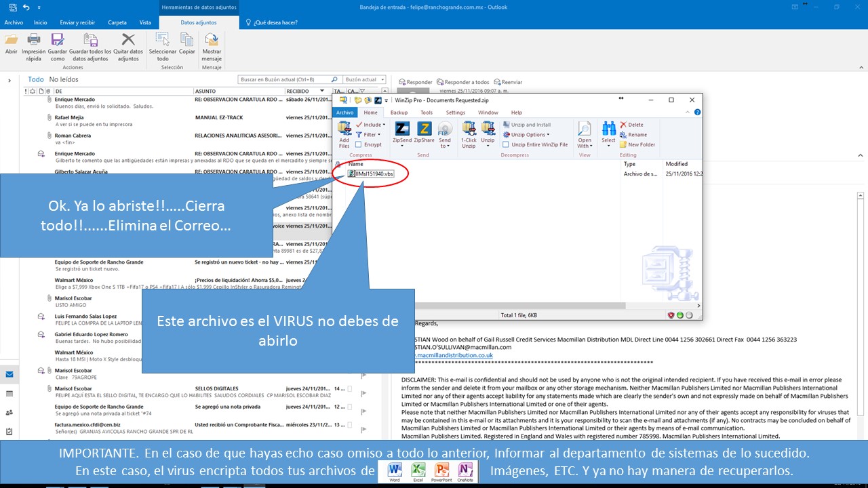Open Customize Quick Access Toolbar arrow in Outlook
The width and height of the screenshot is (868, 488).
click(39, 7)
